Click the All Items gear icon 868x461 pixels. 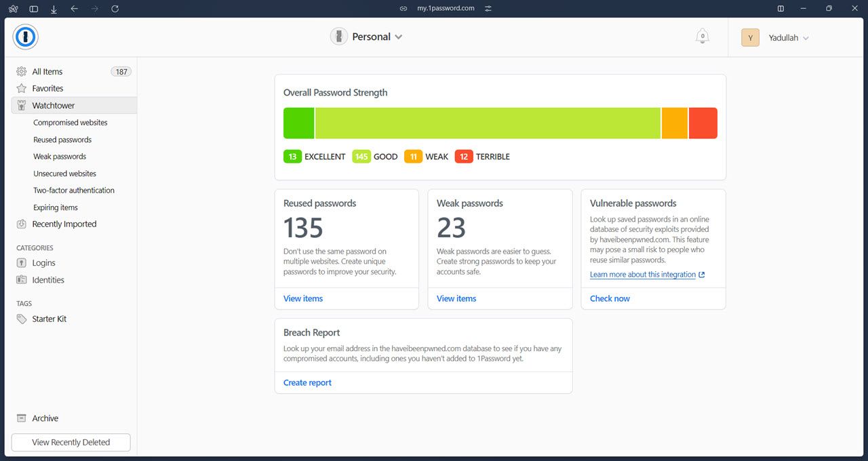click(21, 71)
